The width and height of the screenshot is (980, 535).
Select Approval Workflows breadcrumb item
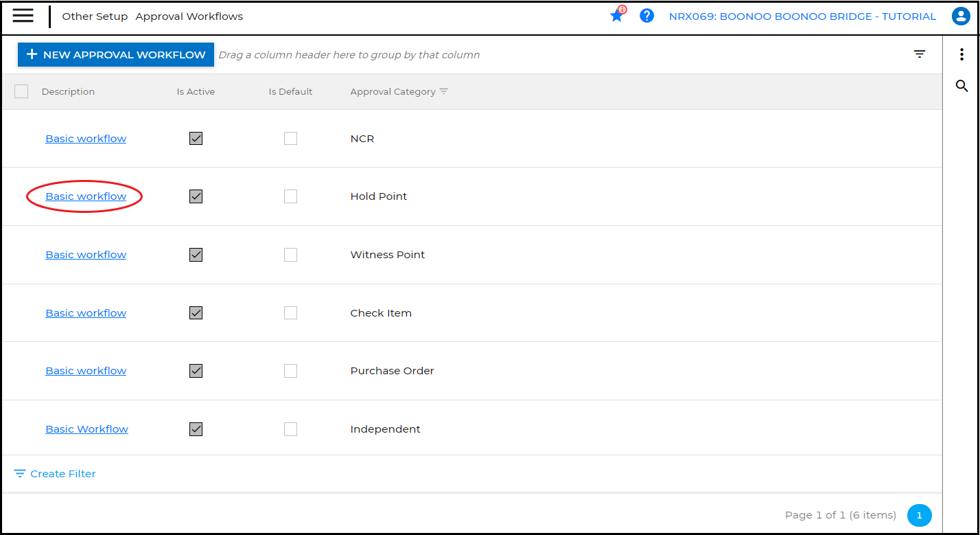[189, 16]
